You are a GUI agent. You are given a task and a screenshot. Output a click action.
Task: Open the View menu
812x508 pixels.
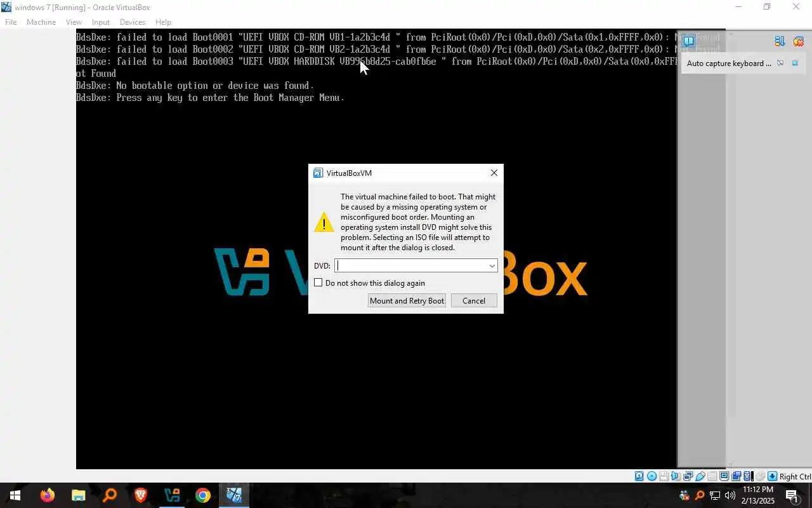[74, 22]
